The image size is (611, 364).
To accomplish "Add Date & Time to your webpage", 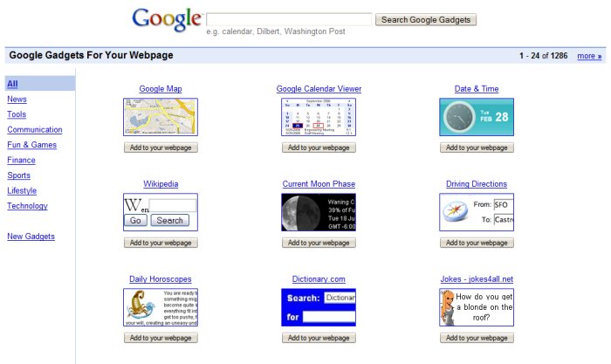I will 477,148.
